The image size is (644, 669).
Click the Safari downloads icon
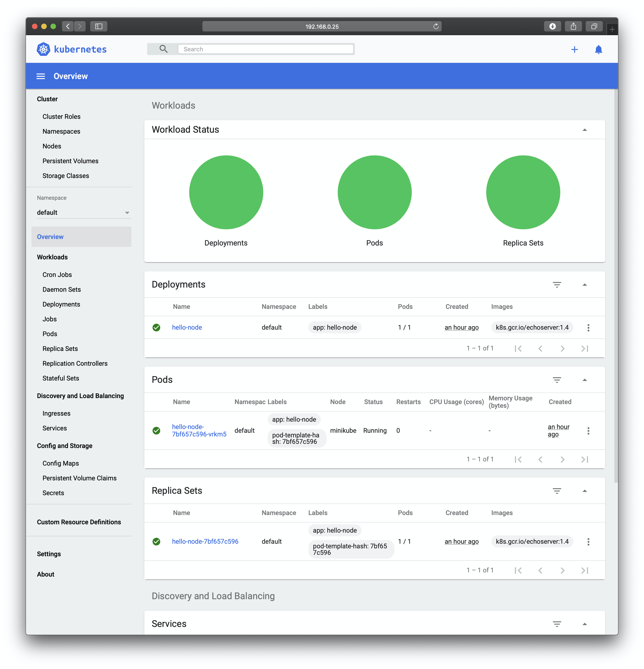coord(552,26)
